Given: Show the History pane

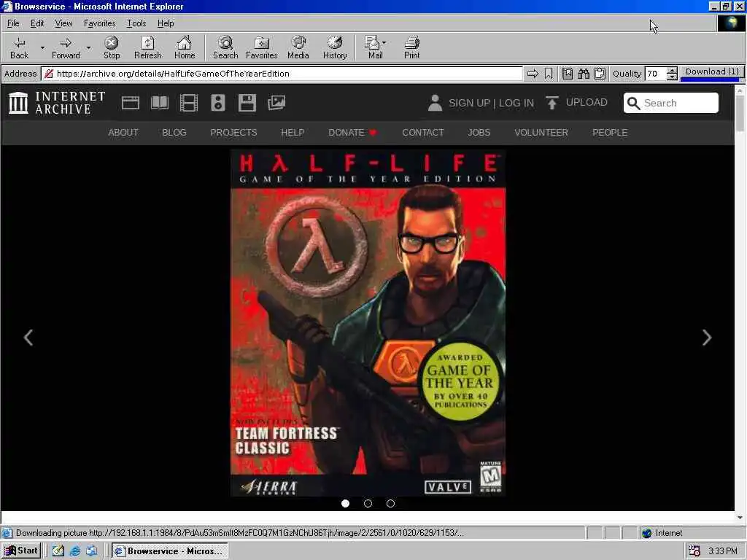Looking at the screenshot, I should click(x=335, y=47).
